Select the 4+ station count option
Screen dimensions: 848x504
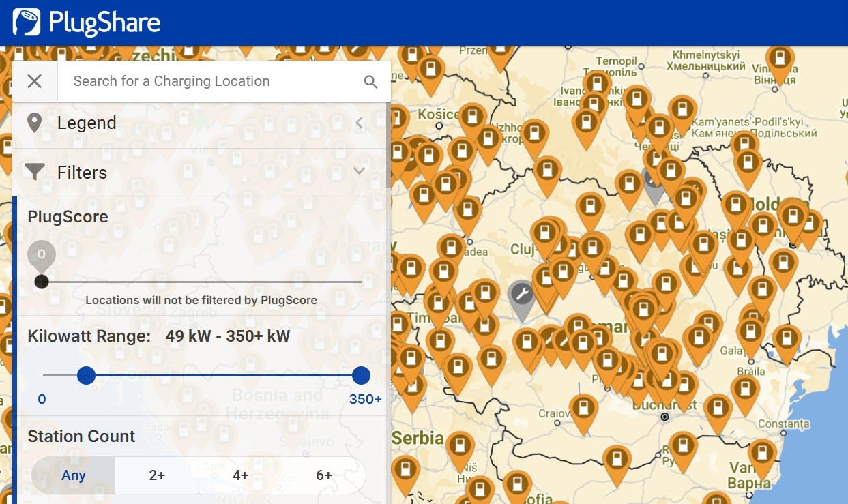coord(240,475)
